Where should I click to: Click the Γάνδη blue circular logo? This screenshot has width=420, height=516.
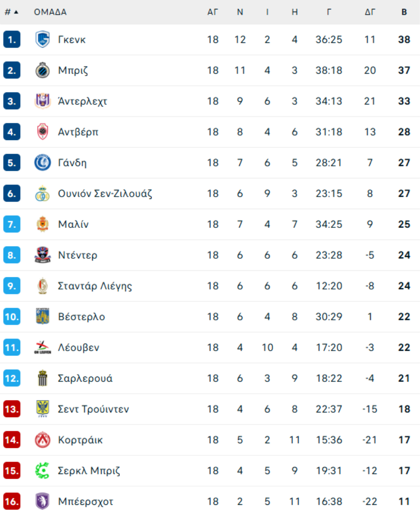[42, 163]
